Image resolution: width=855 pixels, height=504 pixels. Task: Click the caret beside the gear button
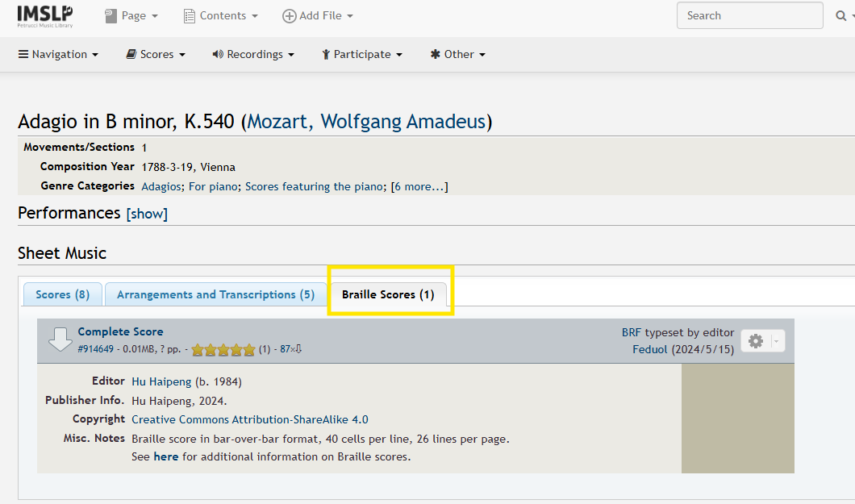point(776,342)
